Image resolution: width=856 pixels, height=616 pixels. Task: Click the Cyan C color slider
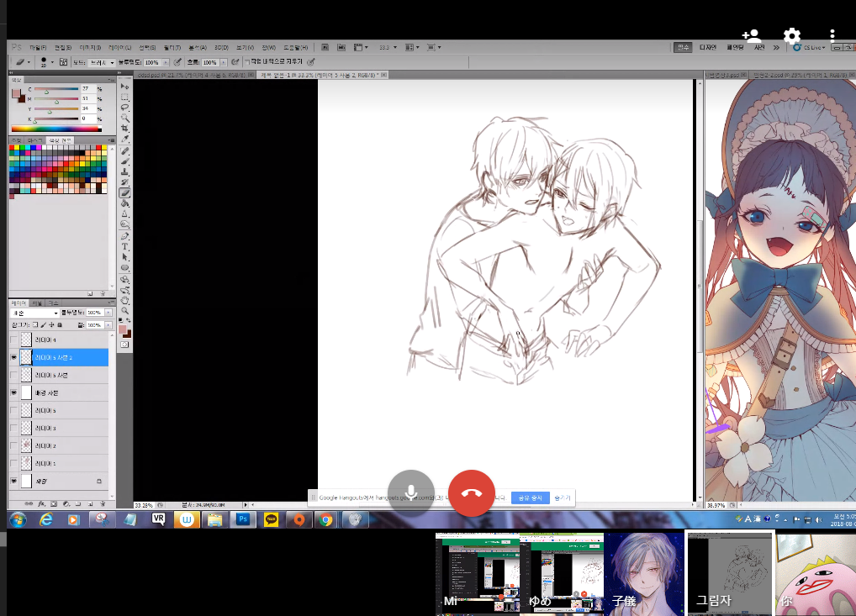56,89
